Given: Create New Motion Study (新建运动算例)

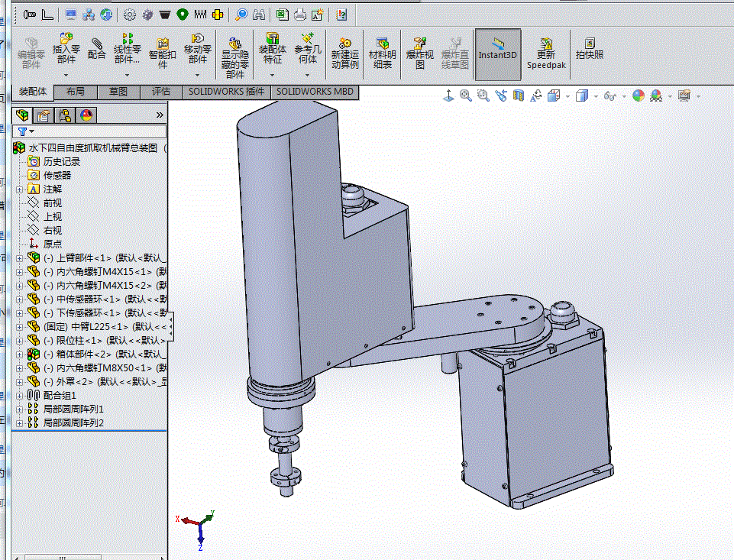Looking at the screenshot, I should (x=345, y=53).
